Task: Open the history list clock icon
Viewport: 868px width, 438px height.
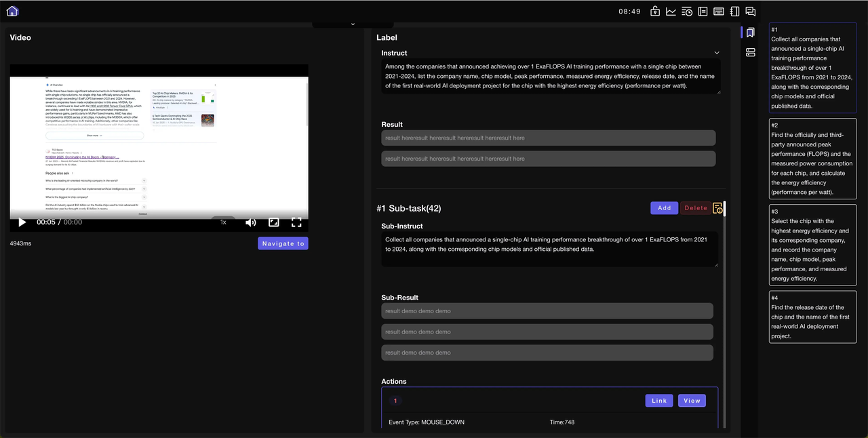Action: (687, 12)
